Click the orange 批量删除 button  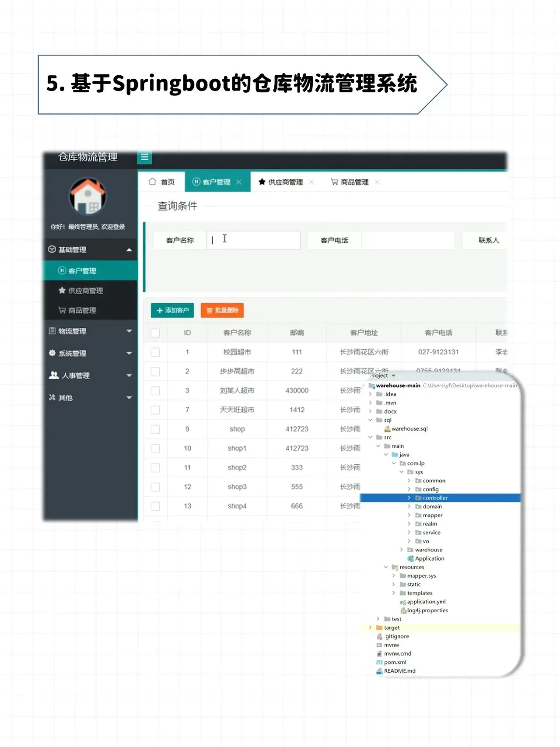[x=222, y=310]
